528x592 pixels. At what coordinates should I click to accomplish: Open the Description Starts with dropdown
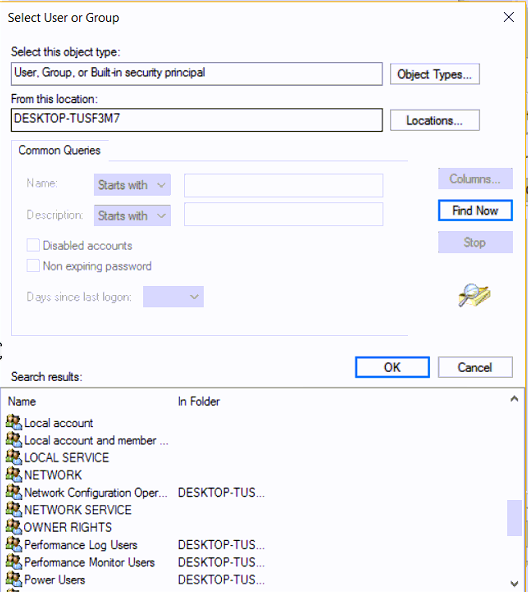[x=132, y=215]
